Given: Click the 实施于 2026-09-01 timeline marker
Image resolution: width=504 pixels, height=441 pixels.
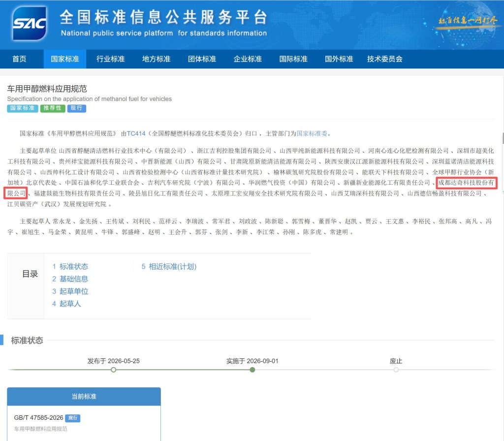Looking at the screenshot, I should [x=252, y=370].
